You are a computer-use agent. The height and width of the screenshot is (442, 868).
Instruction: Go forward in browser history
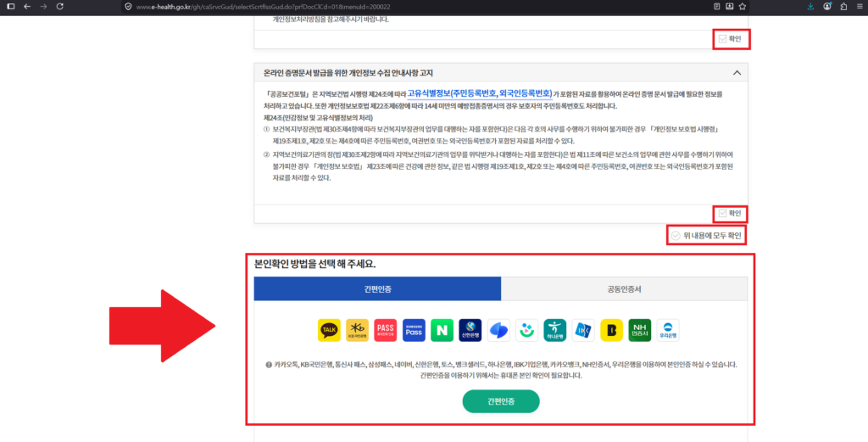tap(43, 7)
